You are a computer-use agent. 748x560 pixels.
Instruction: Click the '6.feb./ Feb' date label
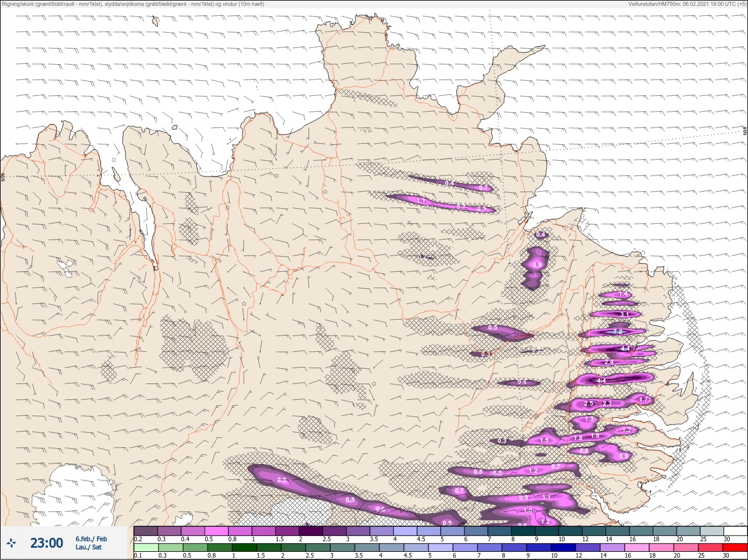coord(91,538)
